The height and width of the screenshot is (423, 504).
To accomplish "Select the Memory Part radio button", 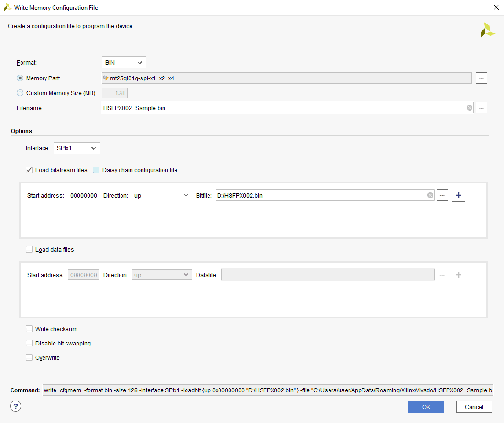I will (20, 78).
